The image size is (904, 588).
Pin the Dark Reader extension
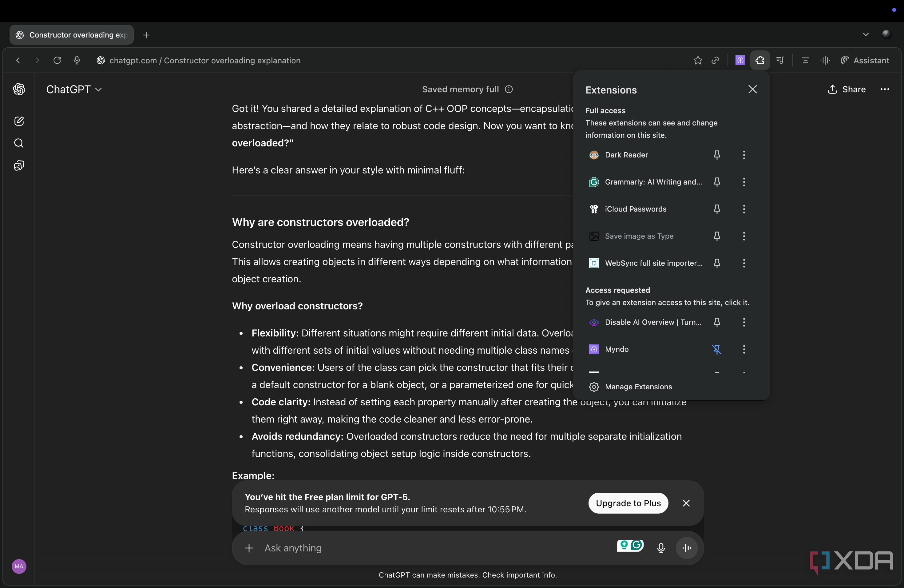tap(717, 155)
